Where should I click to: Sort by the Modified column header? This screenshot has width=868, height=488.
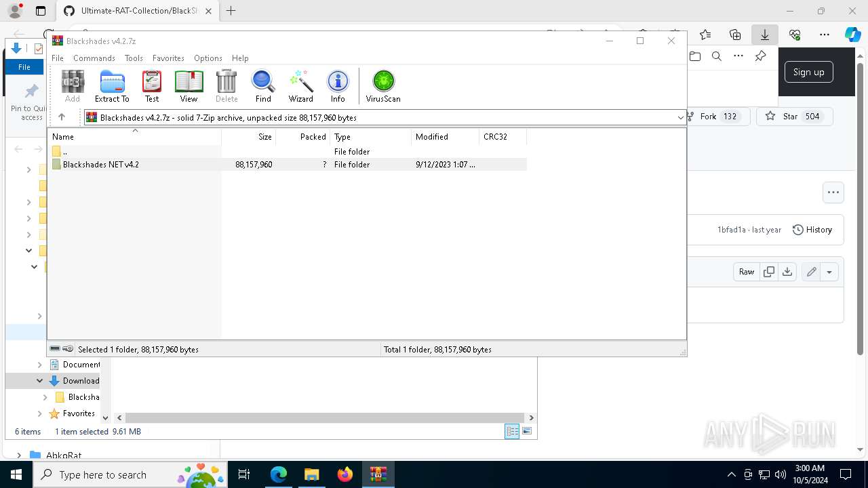point(445,137)
